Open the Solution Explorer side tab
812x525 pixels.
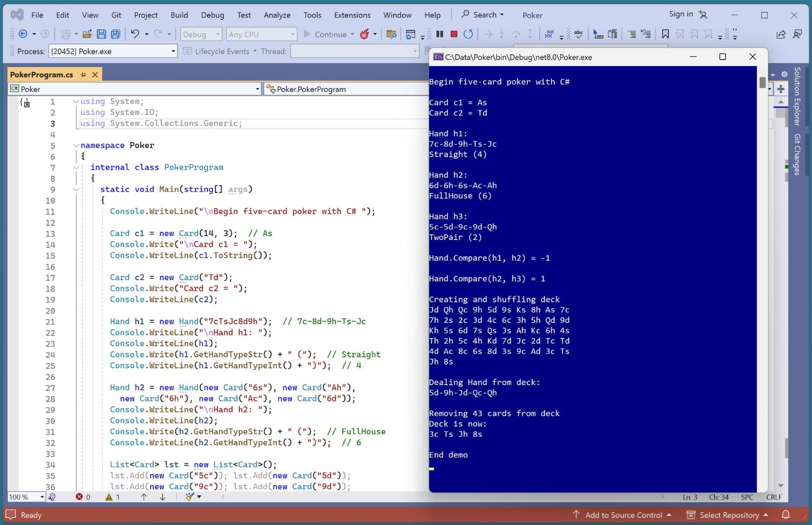click(797, 96)
